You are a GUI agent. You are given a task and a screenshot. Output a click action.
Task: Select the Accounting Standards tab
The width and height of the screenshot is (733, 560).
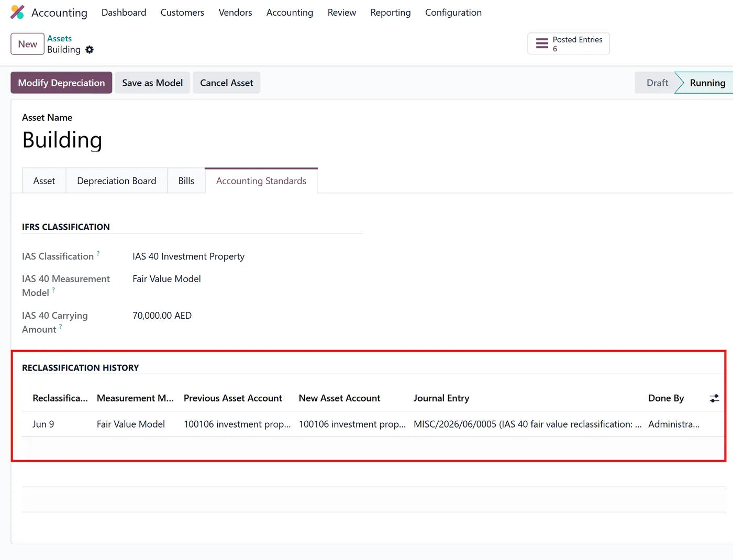tap(261, 181)
